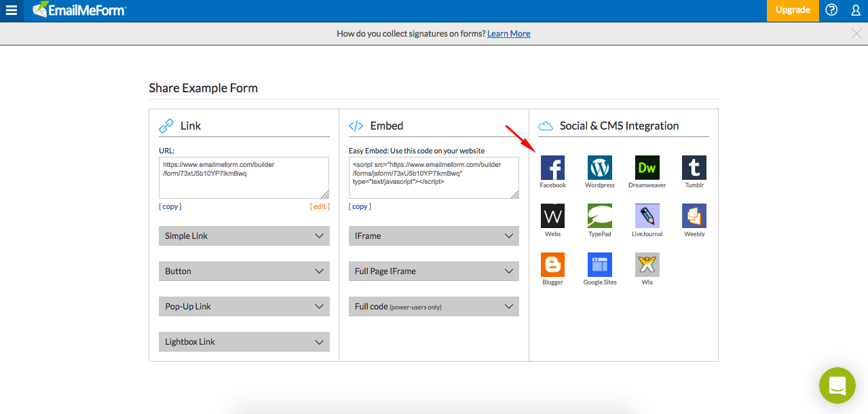Copy the form URL link
Viewport: 868px width, 414px height.
pos(170,206)
